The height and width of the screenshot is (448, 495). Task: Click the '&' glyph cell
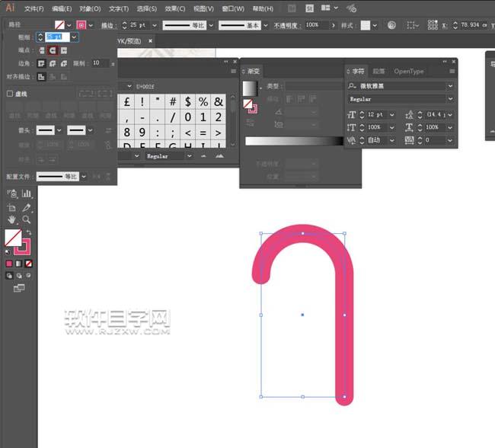click(x=219, y=101)
